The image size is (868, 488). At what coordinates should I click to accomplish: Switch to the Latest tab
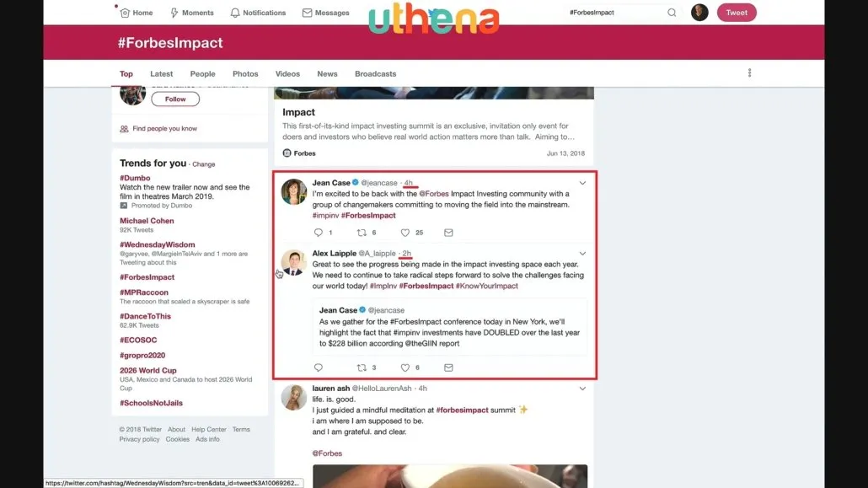(x=161, y=73)
